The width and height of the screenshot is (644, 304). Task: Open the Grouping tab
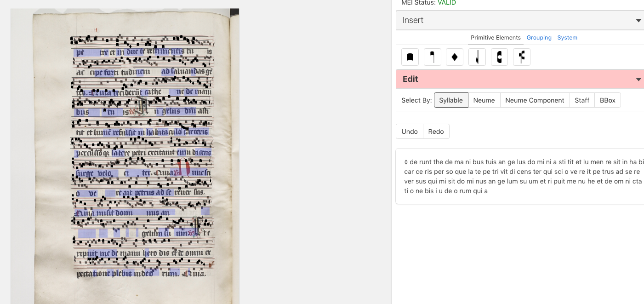[539, 38]
